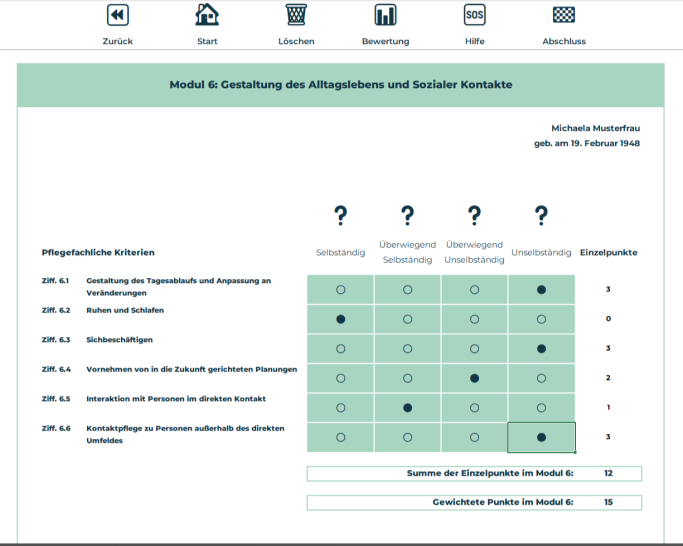Click the Abschluss label in toolbar
This screenshot has height=546, width=683.
[564, 41]
